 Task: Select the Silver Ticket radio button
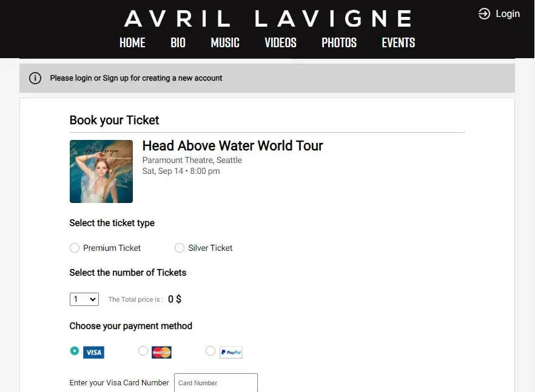click(180, 248)
